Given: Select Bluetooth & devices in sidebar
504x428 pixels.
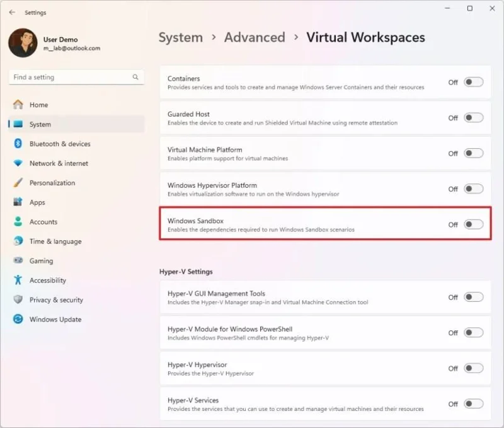Looking at the screenshot, I should coord(76,144).
